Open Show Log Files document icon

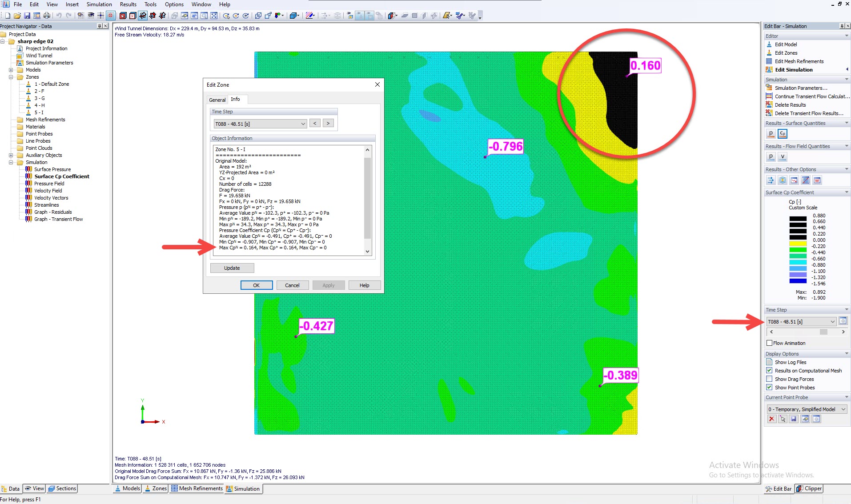point(769,362)
